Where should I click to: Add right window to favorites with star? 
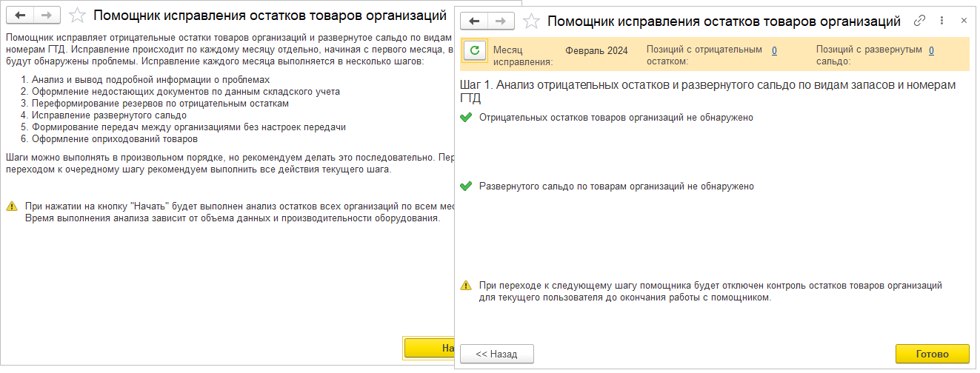click(x=530, y=21)
